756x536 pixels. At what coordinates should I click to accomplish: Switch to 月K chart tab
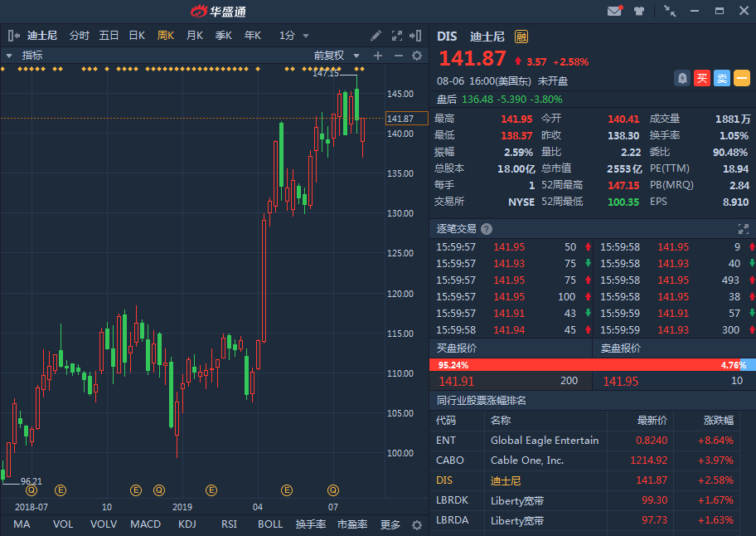195,36
